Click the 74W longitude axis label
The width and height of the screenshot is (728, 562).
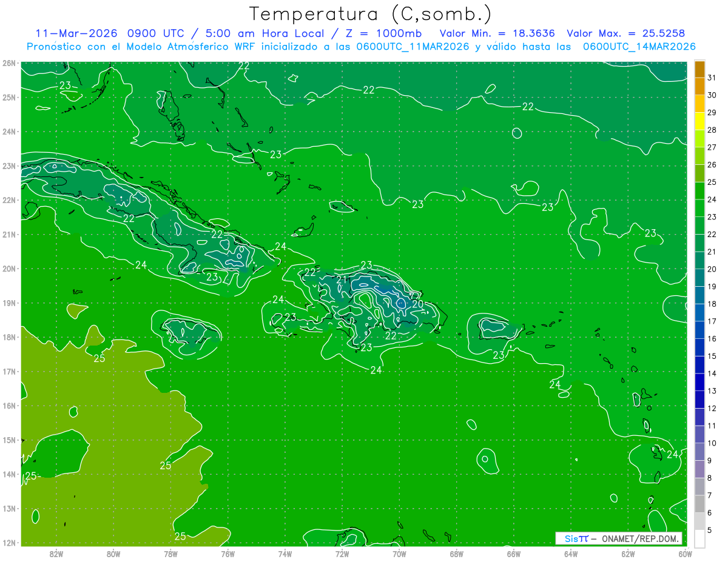click(285, 553)
